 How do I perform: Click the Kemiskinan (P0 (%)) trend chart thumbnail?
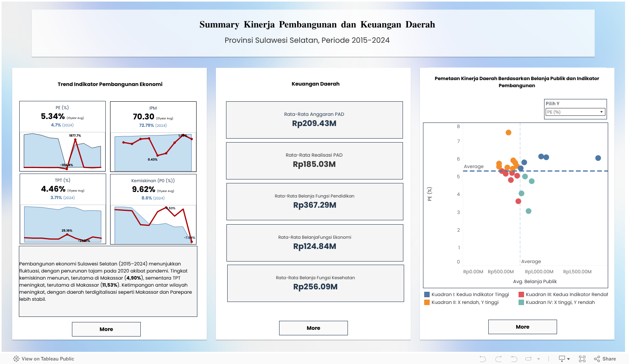(153, 224)
